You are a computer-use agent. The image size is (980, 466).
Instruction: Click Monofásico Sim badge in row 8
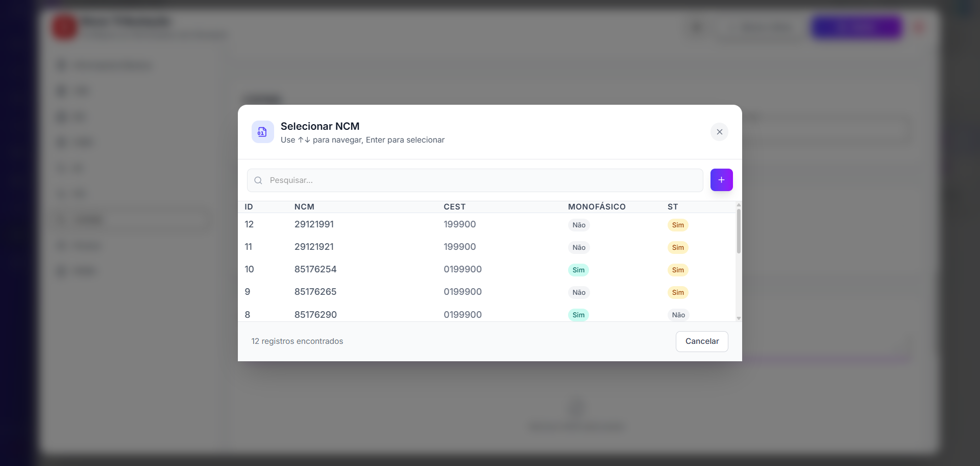pyautogui.click(x=578, y=315)
